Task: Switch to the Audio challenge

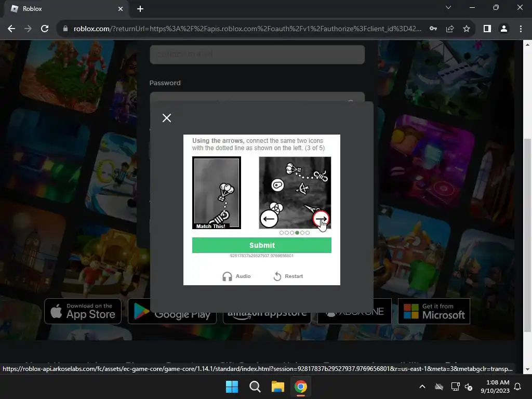Action: pyautogui.click(x=236, y=276)
